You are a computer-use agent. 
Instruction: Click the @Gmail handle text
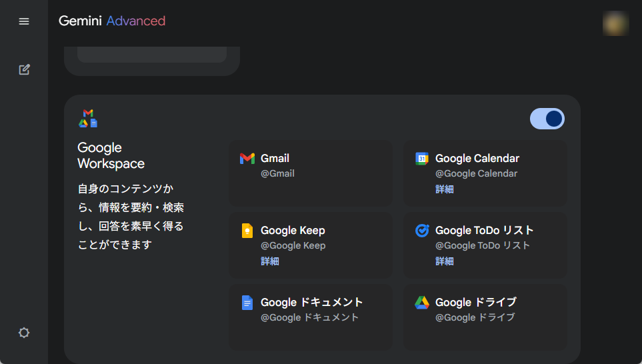tap(277, 173)
